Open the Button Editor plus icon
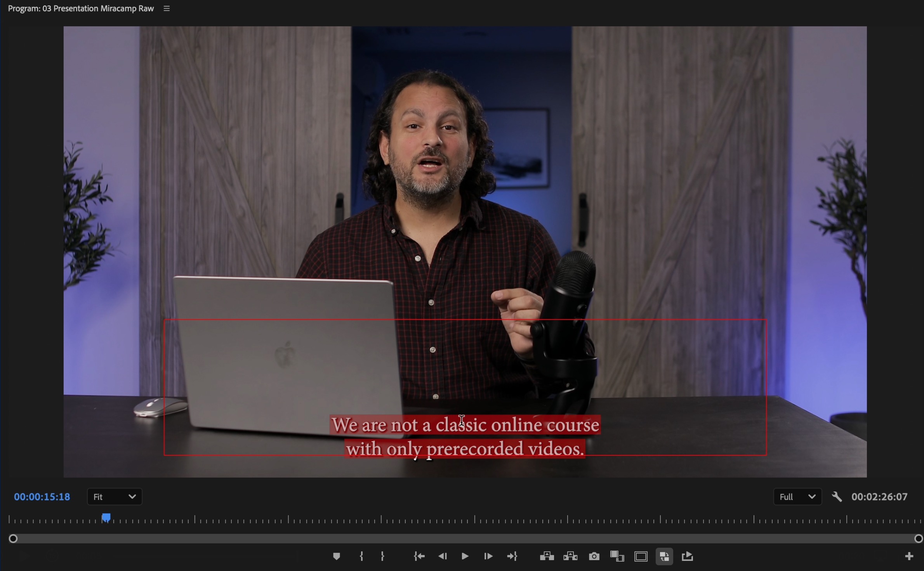Screen dimensions: 924x571 tap(909, 557)
